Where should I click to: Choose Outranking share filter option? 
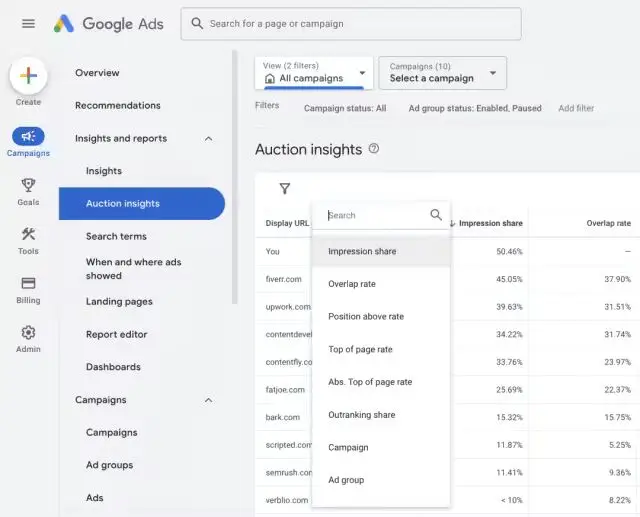361,415
